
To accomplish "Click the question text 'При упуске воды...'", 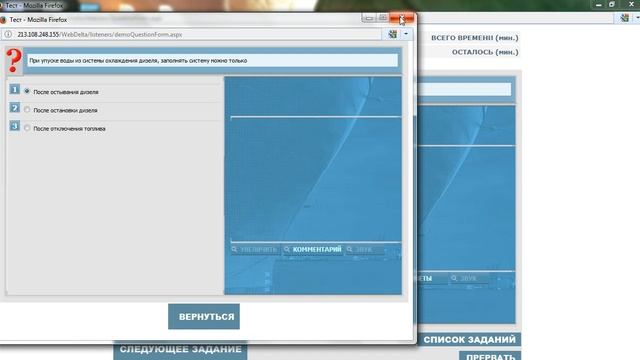I will 138,60.
